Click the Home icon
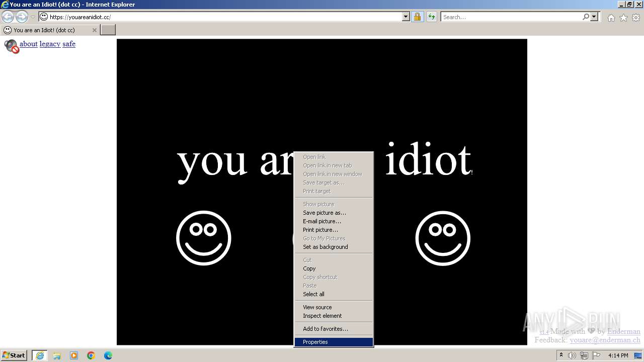644x362 pixels. 611,18
